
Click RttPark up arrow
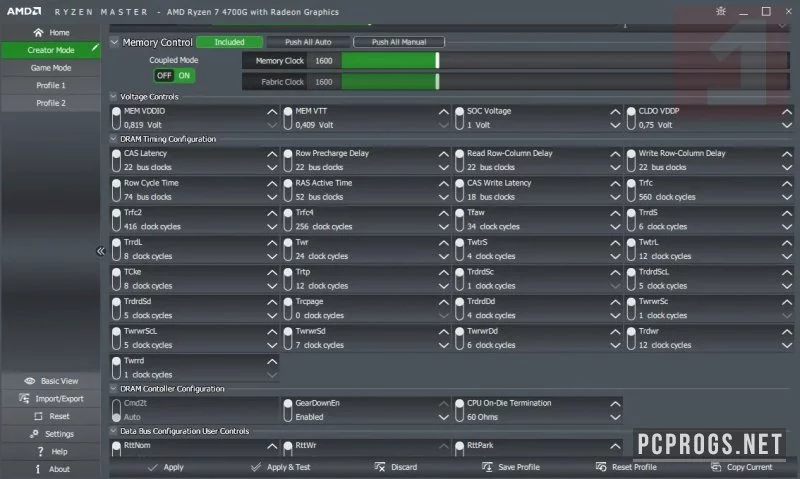615,446
